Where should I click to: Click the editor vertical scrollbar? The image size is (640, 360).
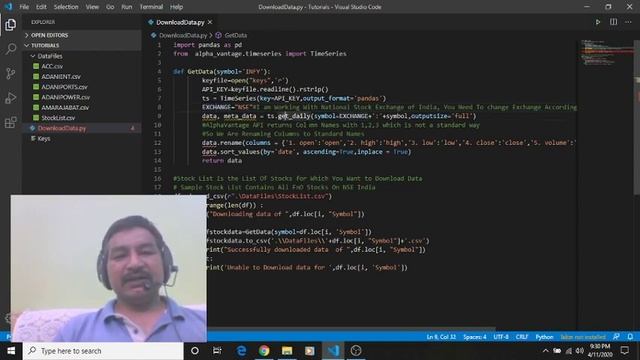(637, 118)
